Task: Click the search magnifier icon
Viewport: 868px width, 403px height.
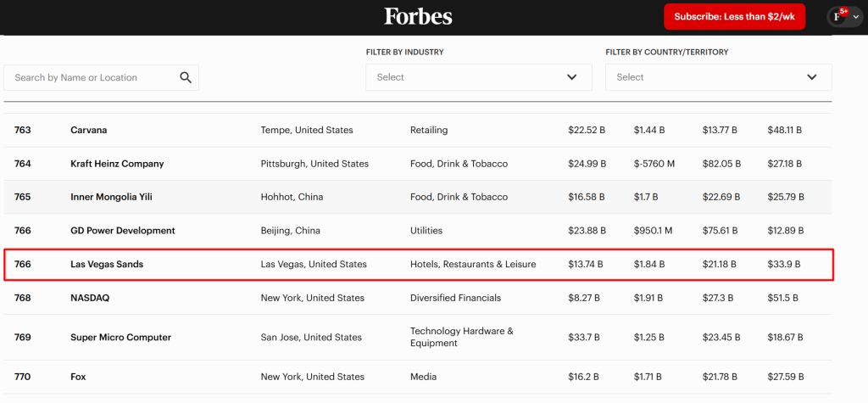Action: pyautogui.click(x=186, y=77)
